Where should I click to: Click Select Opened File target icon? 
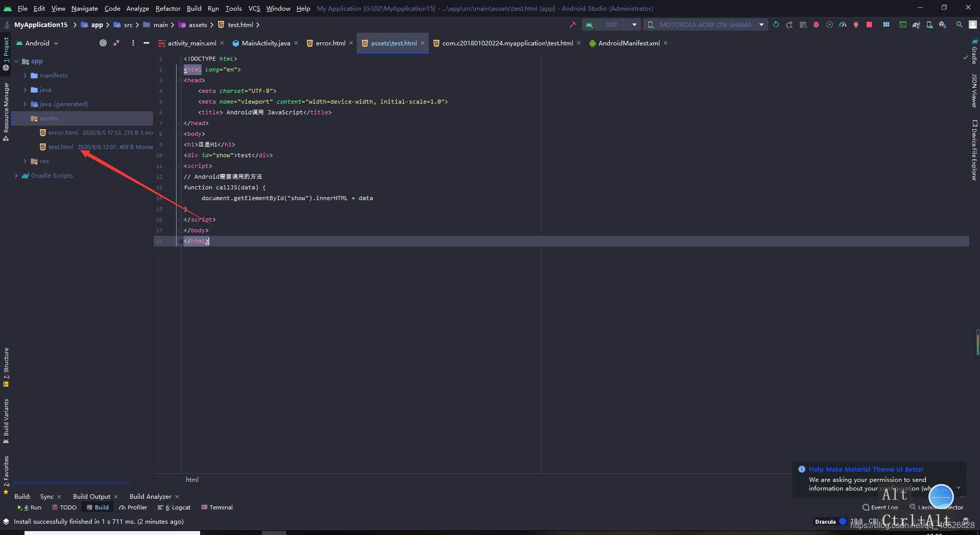[103, 43]
